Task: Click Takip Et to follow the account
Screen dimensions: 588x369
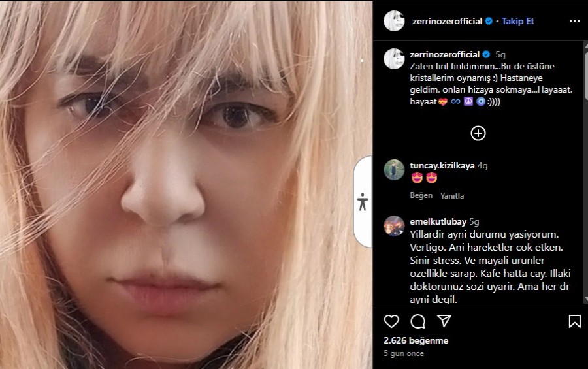Action: 518,21
